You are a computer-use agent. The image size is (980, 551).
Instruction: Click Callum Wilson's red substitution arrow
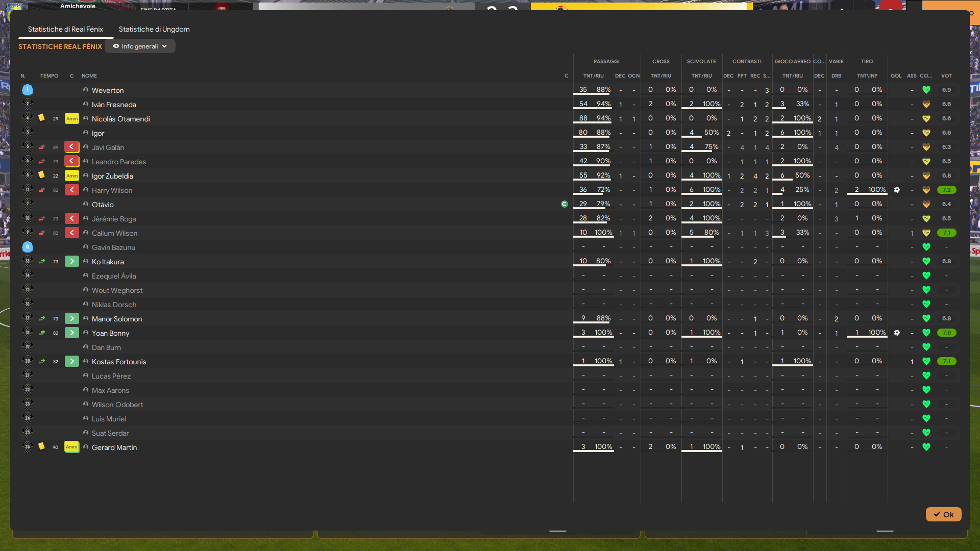(72, 233)
